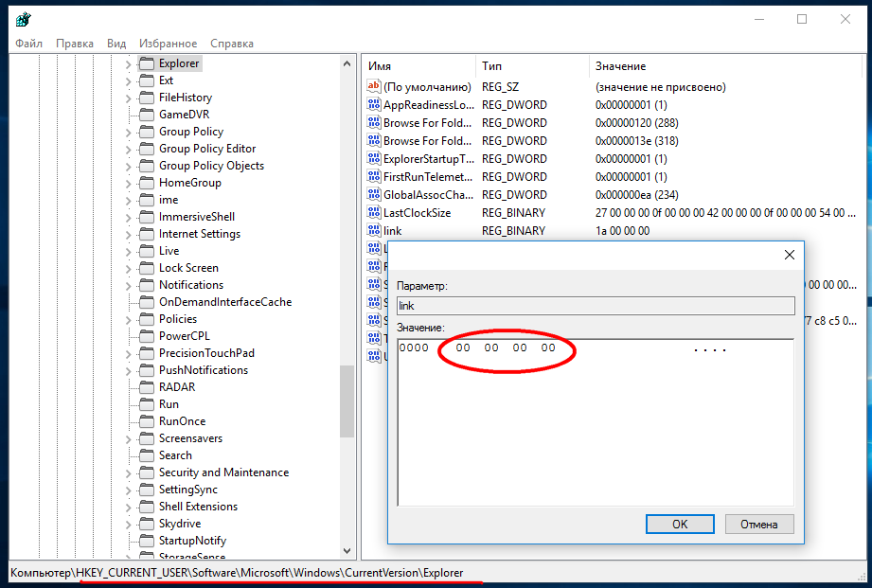Click the RunOnce folder icon
872x588 pixels.
(147, 421)
